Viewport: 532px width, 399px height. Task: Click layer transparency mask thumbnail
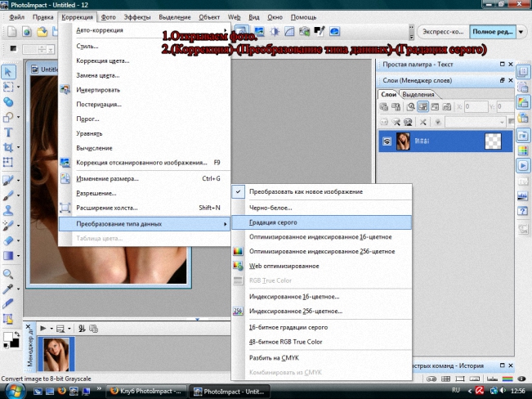pyautogui.click(x=493, y=141)
